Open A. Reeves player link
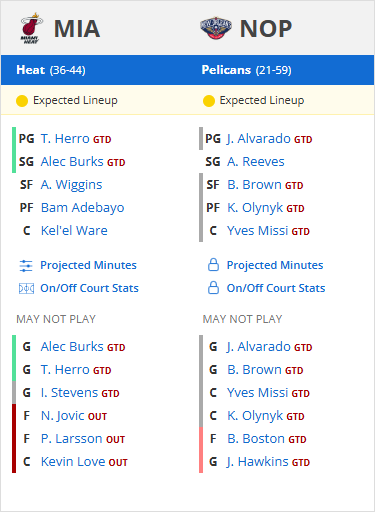This screenshot has height=512, width=375. coord(256,162)
